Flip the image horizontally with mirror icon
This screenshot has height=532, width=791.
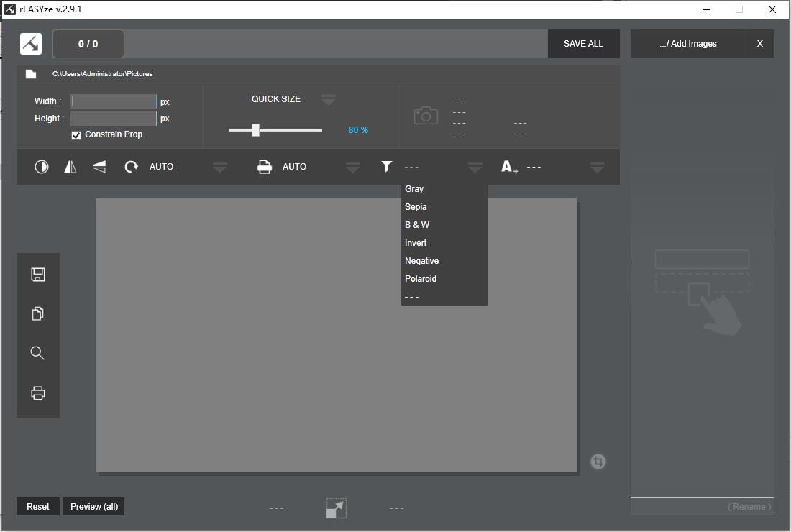pos(70,167)
